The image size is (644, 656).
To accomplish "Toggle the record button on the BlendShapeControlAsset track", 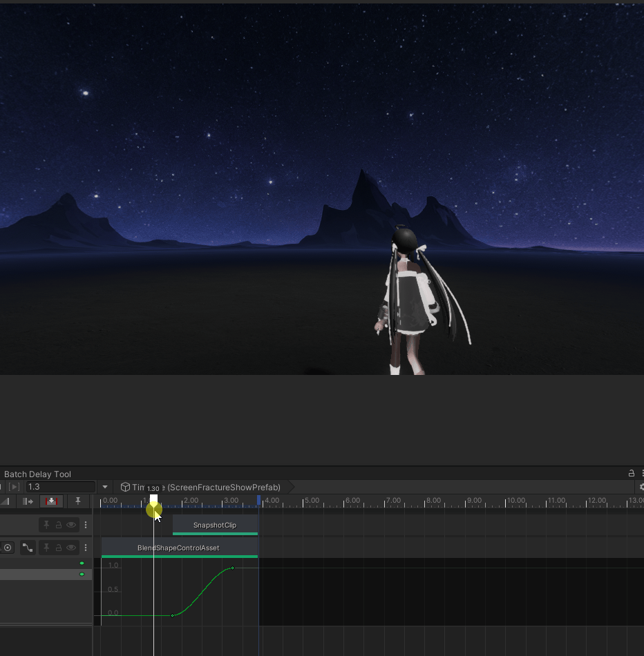I will [8, 547].
